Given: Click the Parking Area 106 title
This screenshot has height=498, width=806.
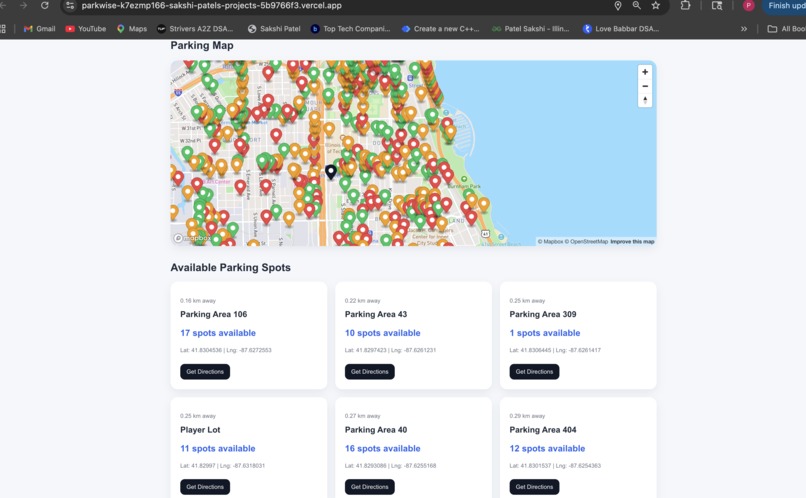Looking at the screenshot, I should [213, 314].
